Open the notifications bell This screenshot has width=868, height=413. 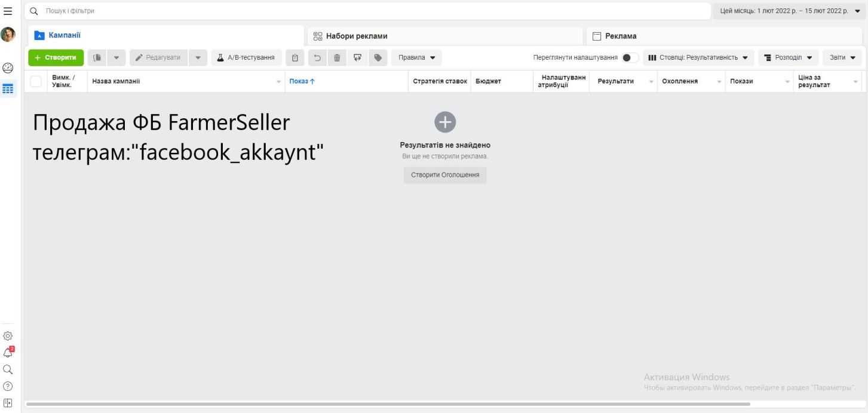coord(8,352)
